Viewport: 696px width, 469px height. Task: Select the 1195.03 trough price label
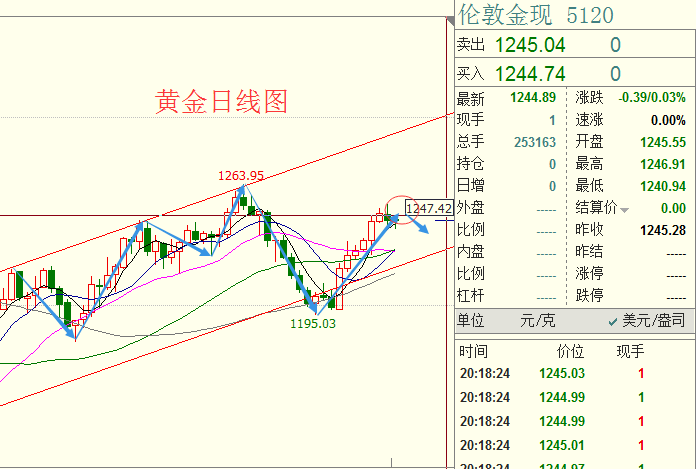pyautogui.click(x=313, y=323)
